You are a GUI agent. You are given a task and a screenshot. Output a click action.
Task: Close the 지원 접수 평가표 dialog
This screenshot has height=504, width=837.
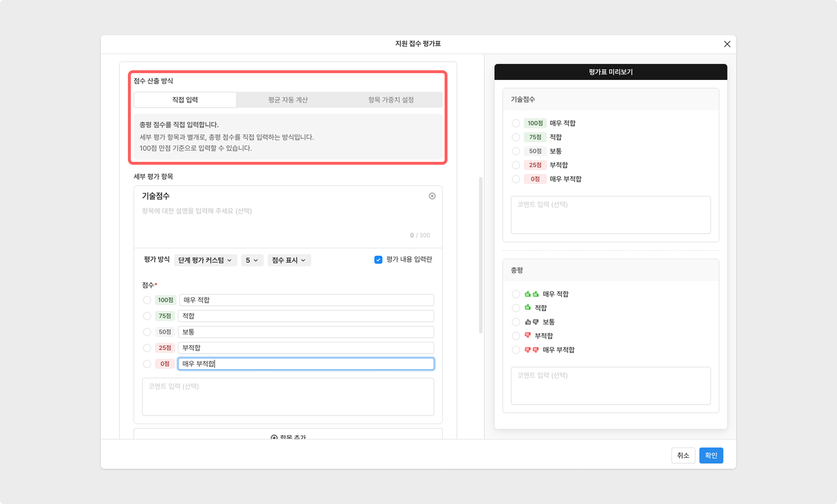click(x=727, y=44)
